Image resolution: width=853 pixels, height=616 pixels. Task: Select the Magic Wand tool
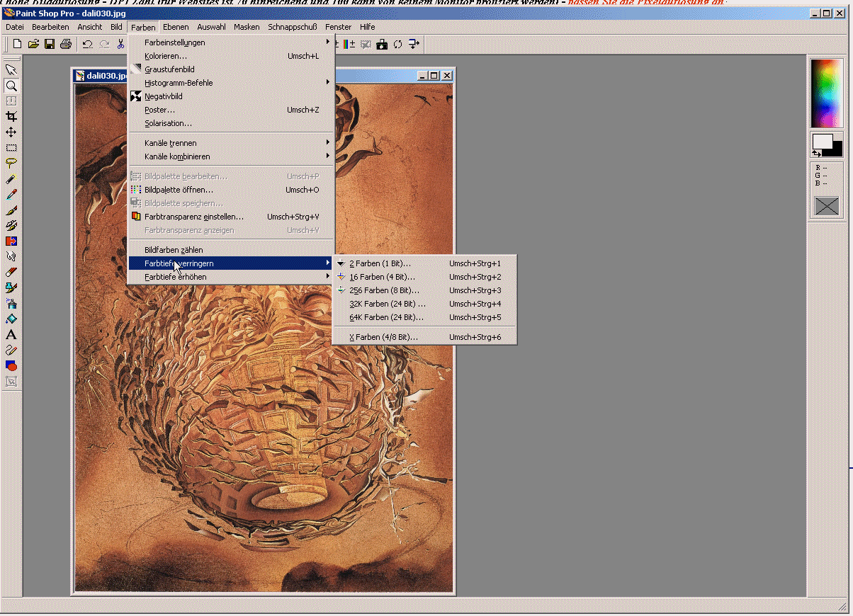click(11, 179)
